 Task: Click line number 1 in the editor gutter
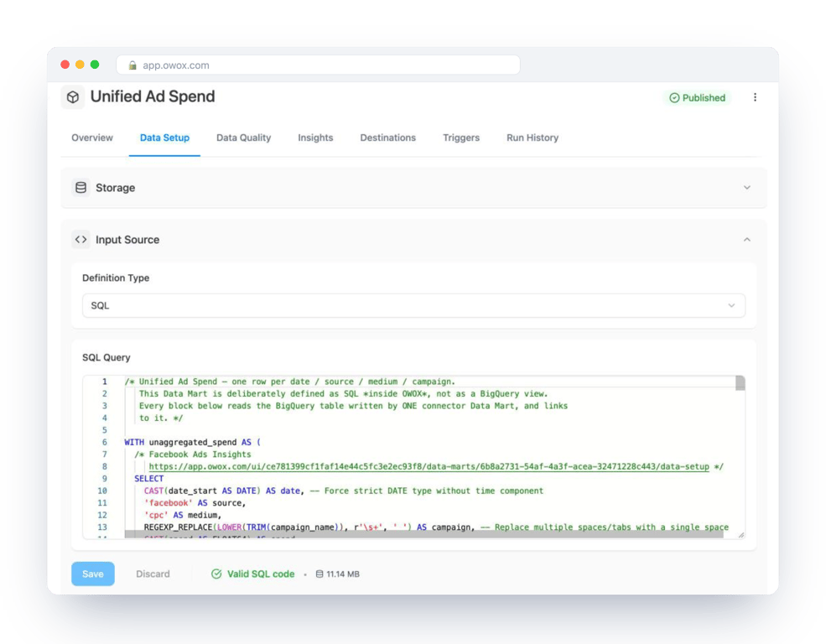click(104, 382)
